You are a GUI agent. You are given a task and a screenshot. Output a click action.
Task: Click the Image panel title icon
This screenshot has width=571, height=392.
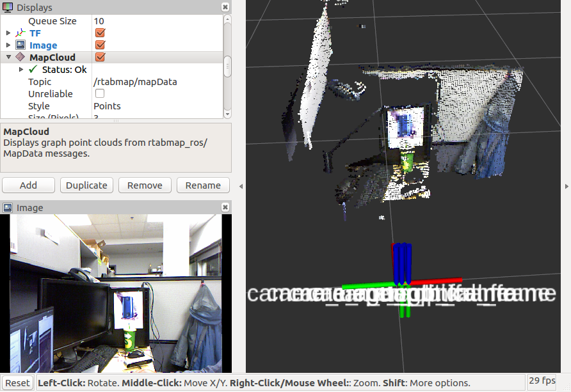[x=8, y=208]
